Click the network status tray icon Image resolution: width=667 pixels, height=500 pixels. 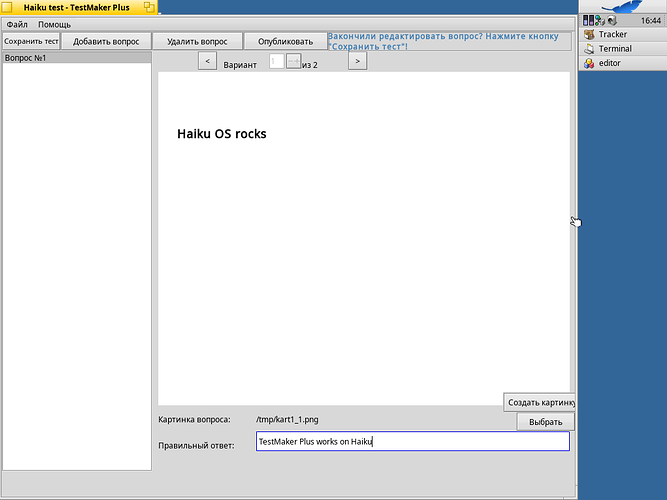point(600,20)
